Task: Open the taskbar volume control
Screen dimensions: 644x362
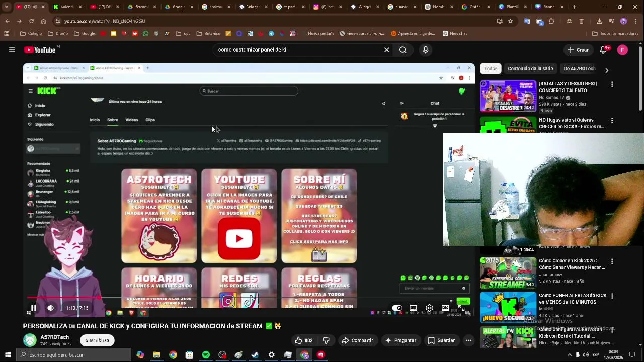Action: tap(586, 355)
